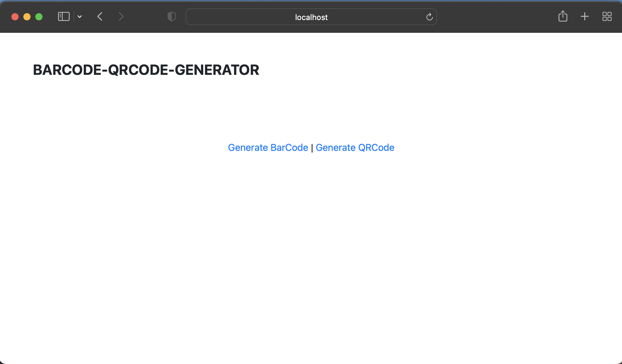Toggle the Safari sidebar icon
The width and height of the screenshot is (622, 364).
[x=63, y=16]
